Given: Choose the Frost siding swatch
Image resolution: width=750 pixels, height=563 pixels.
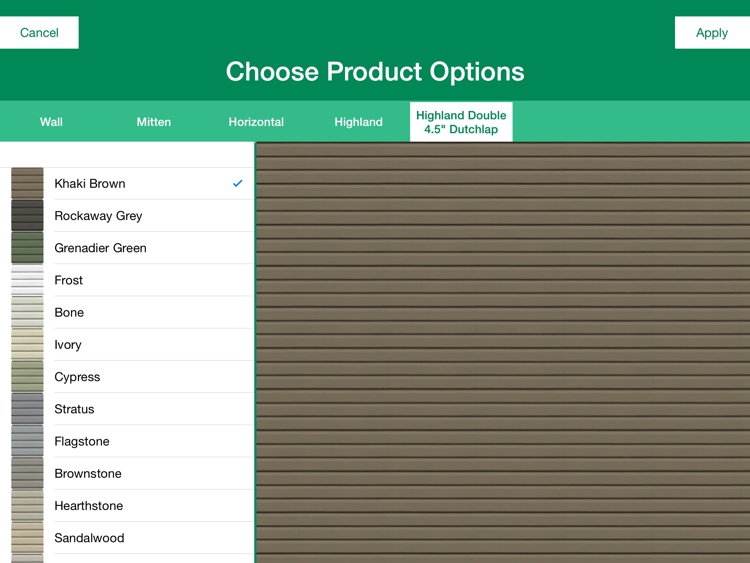Looking at the screenshot, I should click(27, 280).
